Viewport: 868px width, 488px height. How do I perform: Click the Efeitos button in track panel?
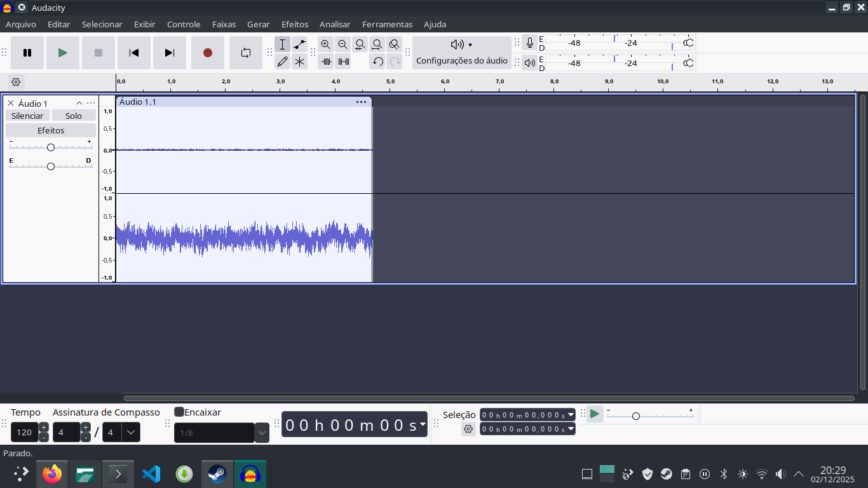(51, 130)
